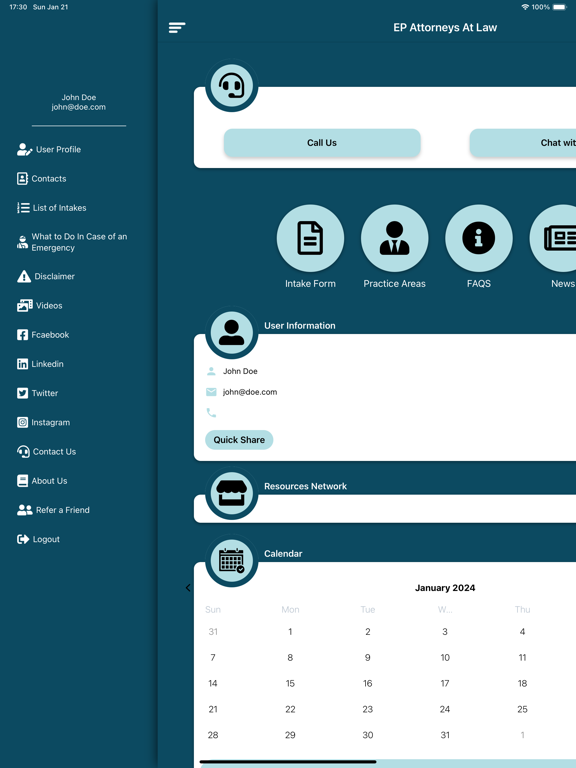
Task: Click the Contacts address book icon
Action: (22, 178)
